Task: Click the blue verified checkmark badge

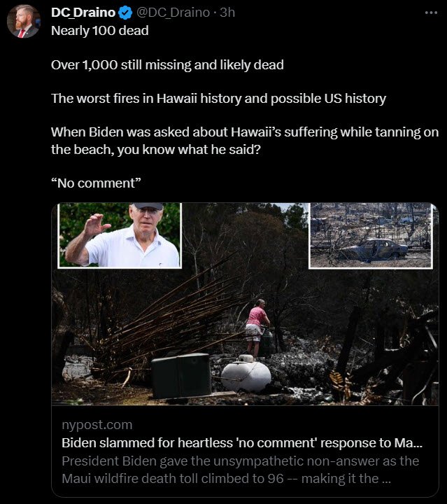Action: pyautogui.click(x=125, y=13)
